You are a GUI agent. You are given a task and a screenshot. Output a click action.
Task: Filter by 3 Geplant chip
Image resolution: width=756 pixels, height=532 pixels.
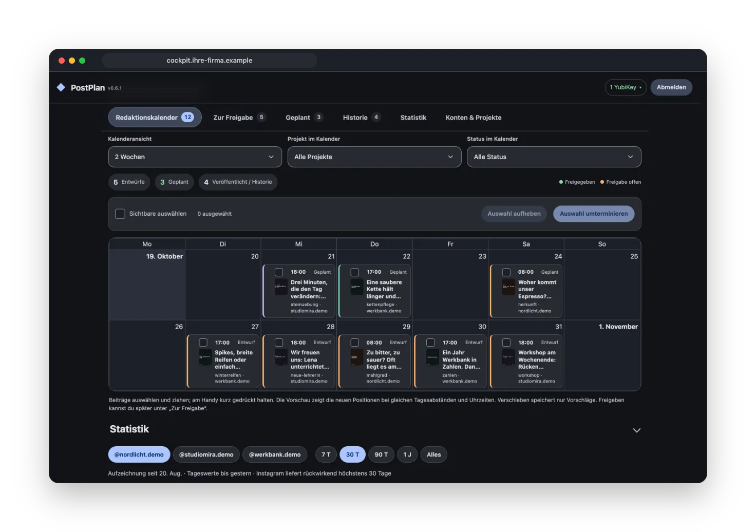click(x=174, y=182)
